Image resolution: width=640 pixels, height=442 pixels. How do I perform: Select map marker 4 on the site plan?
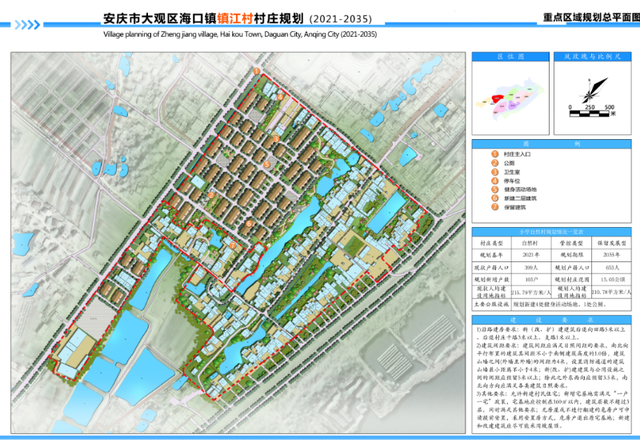[280, 97]
